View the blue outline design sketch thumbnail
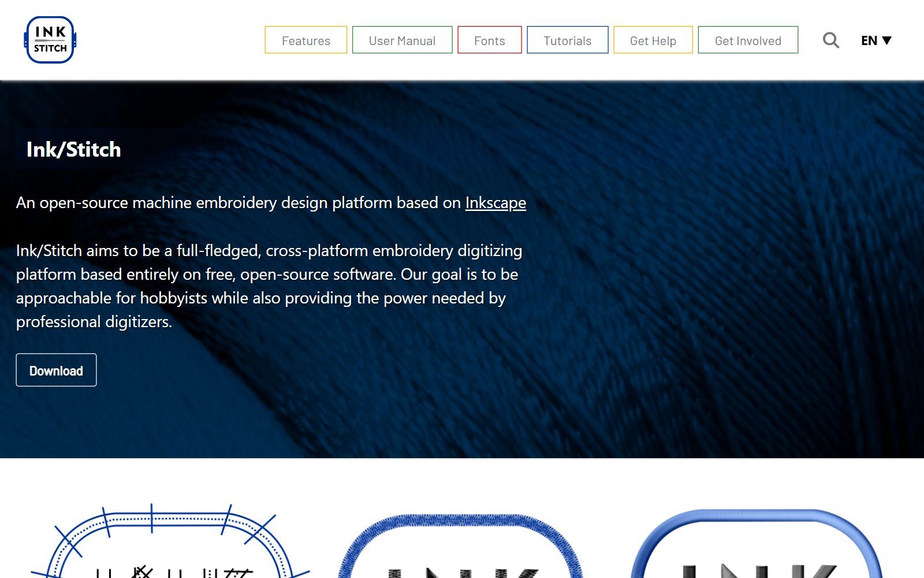This screenshot has height=578, width=924. 170,541
